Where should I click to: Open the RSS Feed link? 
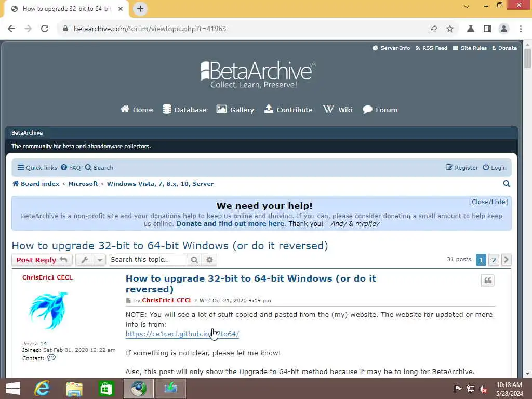click(x=431, y=48)
